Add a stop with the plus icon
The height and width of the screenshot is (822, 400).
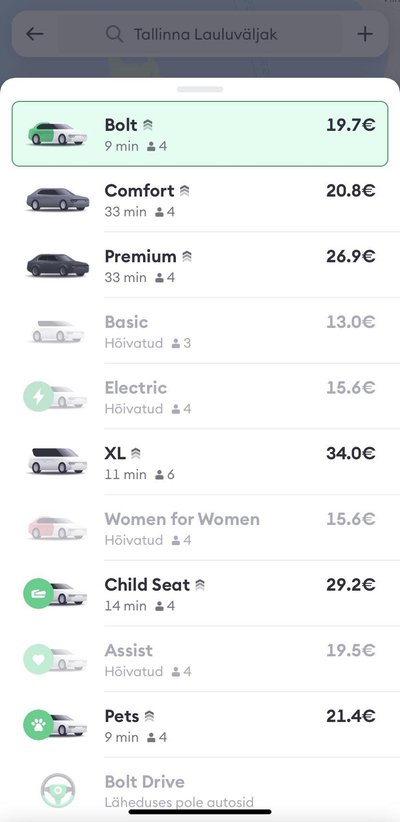click(x=365, y=34)
